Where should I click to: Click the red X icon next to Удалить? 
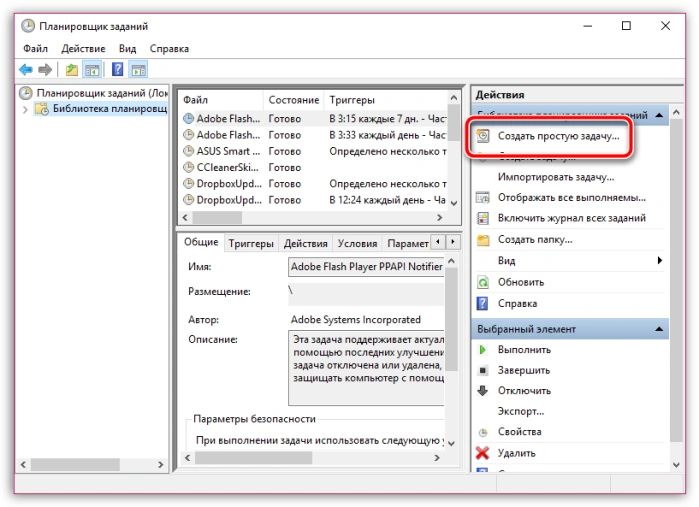482,453
